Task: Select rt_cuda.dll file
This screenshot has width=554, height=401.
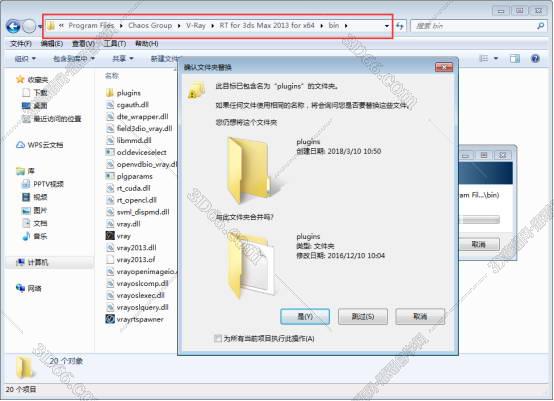Action: tap(128, 188)
